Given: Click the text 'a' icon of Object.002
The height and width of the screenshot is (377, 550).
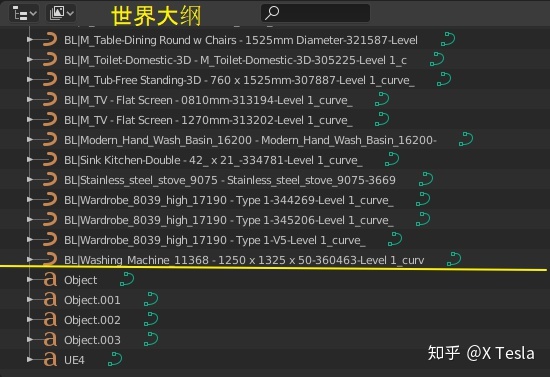Looking at the screenshot, I should (x=50, y=319).
